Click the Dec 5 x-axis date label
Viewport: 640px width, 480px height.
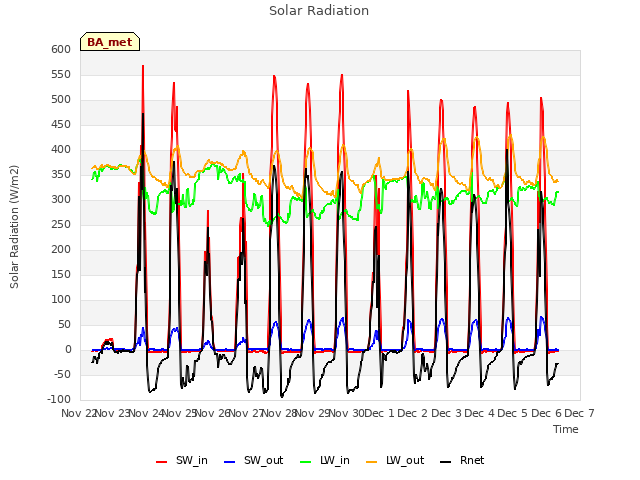click(x=513, y=413)
